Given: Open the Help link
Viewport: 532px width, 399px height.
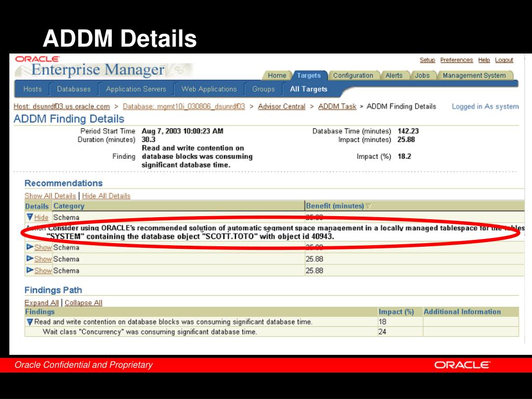Looking at the screenshot, I should click(484, 60).
